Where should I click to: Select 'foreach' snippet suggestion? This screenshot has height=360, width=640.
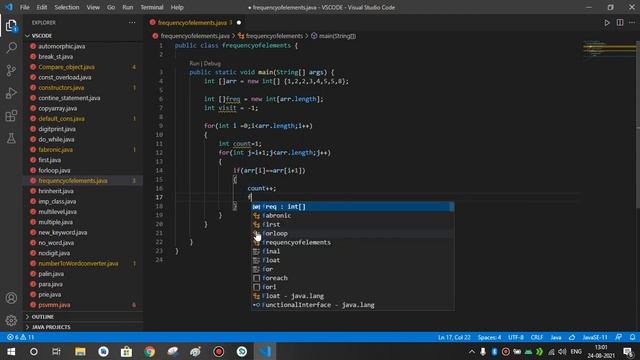(x=353, y=278)
